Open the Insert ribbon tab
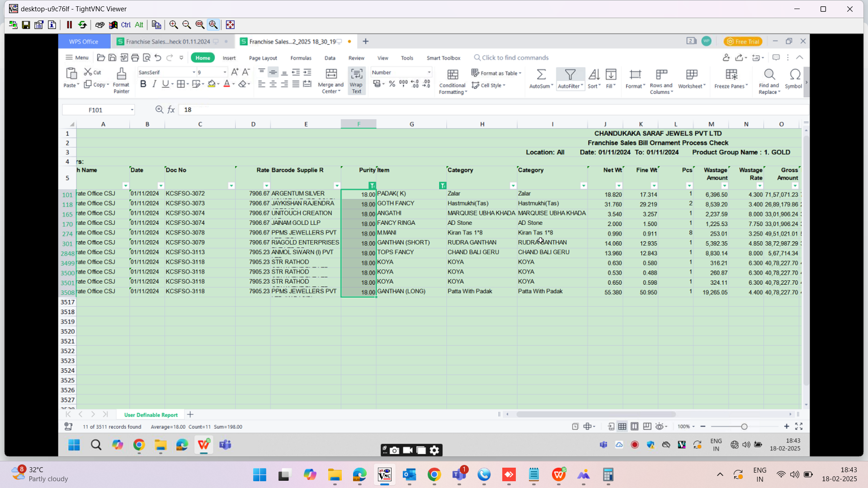Viewport: 868px width, 488px height. (x=229, y=58)
